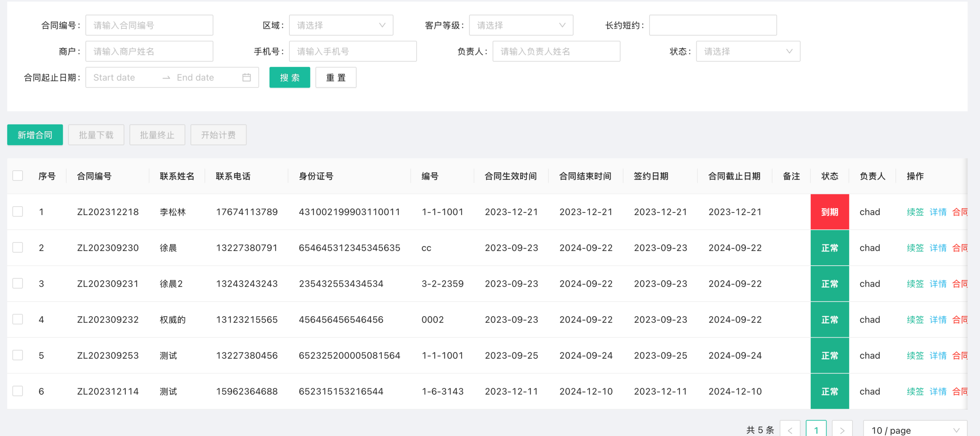Click end date 2024-12-10 in 合同结束时间

pyautogui.click(x=586, y=391)
